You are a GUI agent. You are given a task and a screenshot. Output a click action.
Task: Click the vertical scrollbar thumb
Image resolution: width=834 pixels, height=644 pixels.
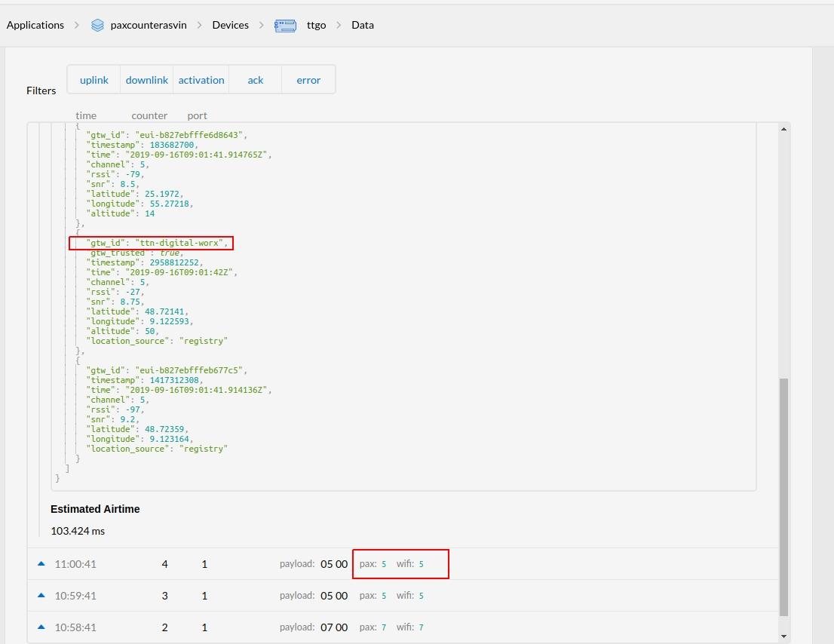click(783, 496)
